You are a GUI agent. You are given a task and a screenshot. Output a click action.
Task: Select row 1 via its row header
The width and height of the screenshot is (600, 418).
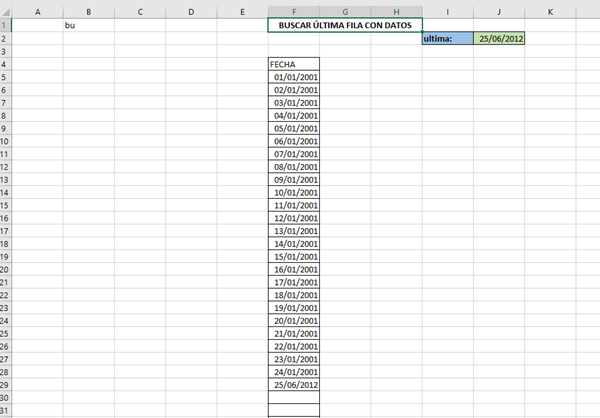[x=6, y=25]
